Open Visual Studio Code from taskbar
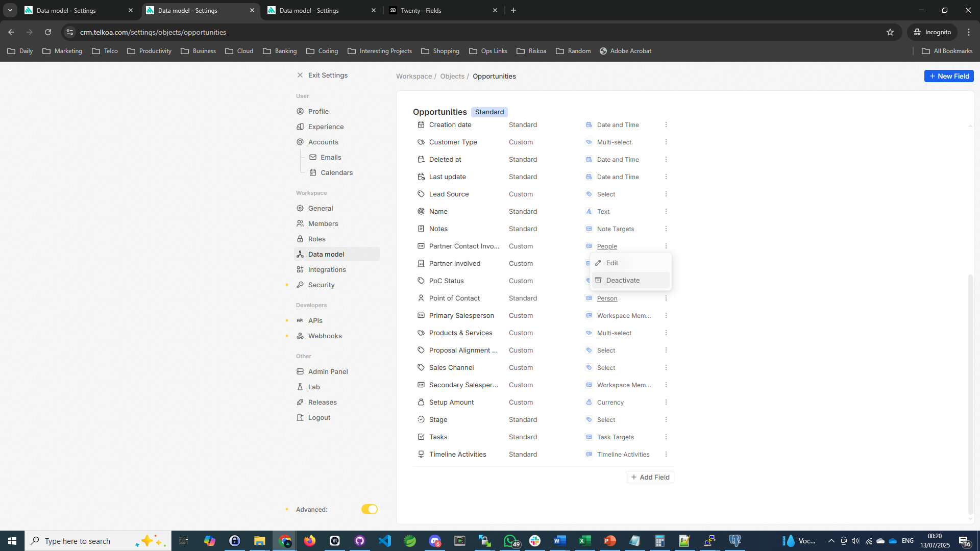Viewport: 980px width, 551px height. pyautogui.click(x=385, y=541)
